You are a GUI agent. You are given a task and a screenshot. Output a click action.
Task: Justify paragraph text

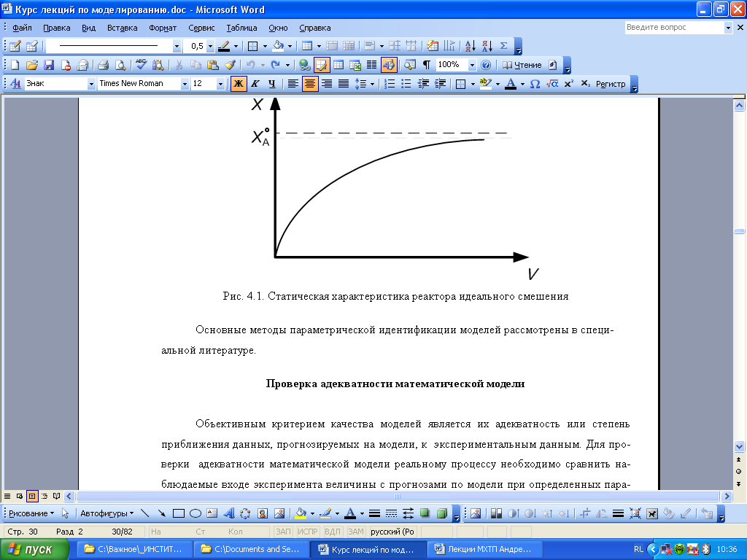pyautogui.click(x=344, y=84)
